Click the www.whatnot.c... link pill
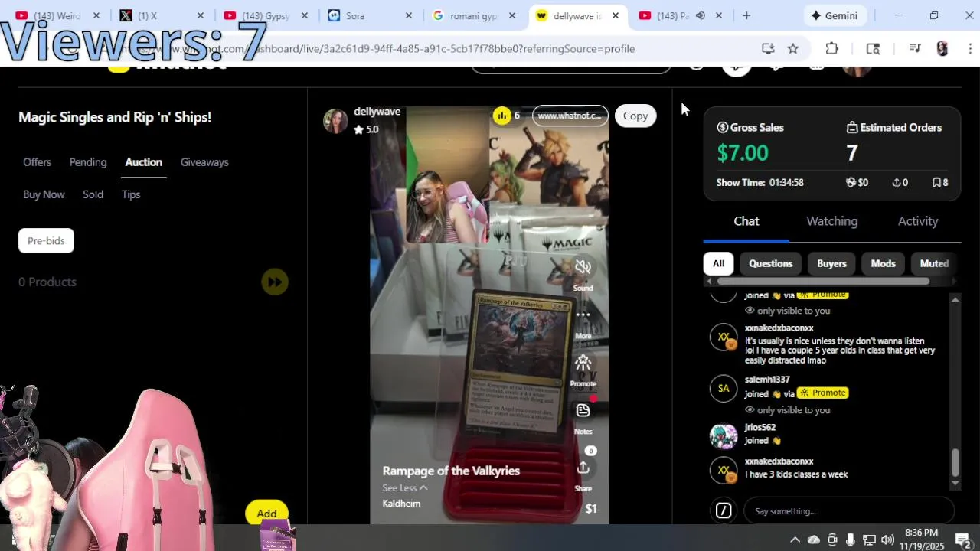 (x=570, y=116)
